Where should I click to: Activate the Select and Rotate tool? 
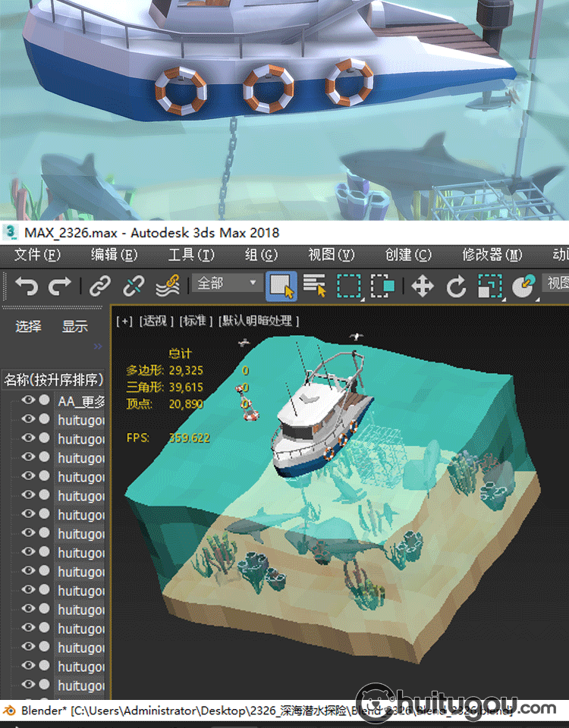coord(456,286)
